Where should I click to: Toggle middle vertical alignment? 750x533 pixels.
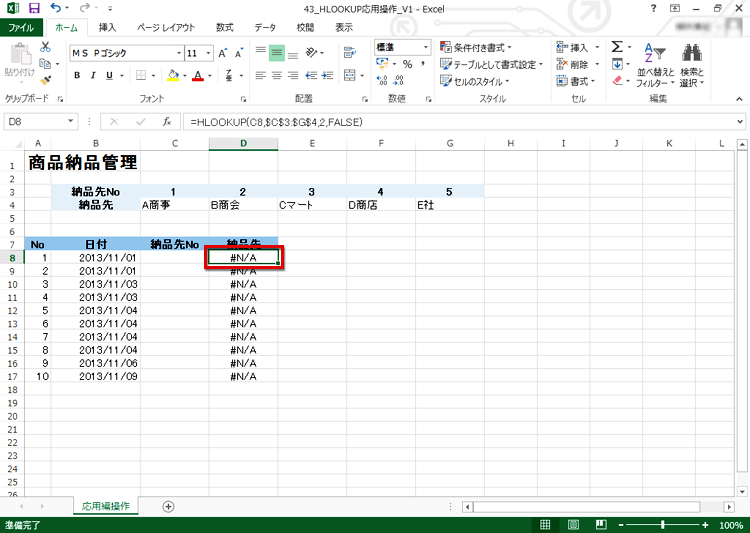pos(277,52)
